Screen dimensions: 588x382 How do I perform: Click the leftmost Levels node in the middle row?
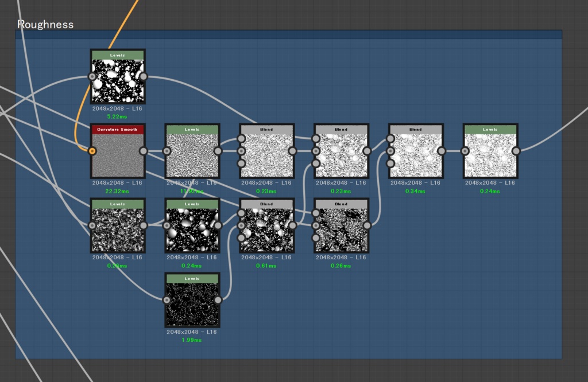[x=118, y=227]
